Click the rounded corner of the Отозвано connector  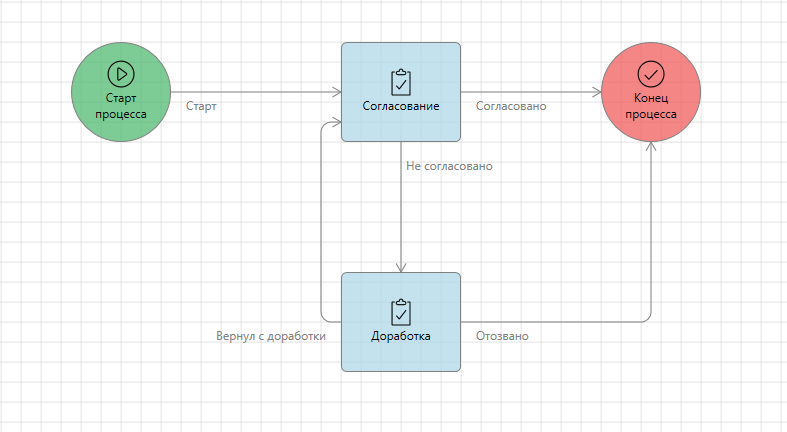tap(648, 319)
